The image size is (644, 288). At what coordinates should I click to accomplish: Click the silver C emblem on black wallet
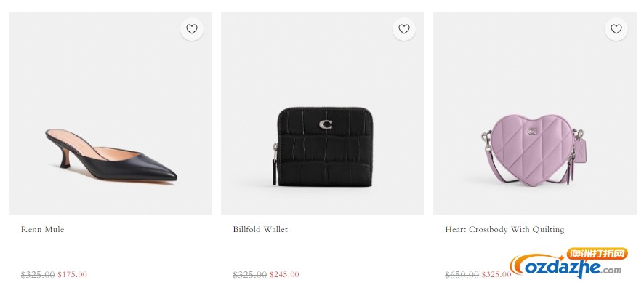click(x=326, y=124)
